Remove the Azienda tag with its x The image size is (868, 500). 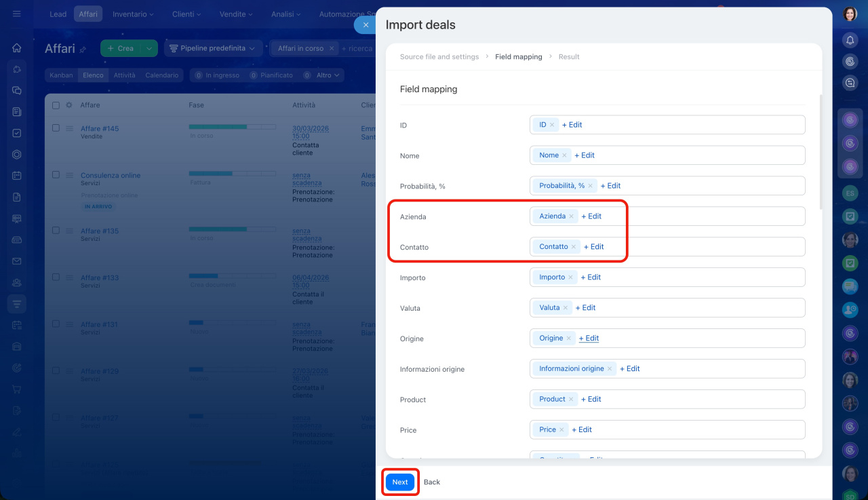572,216
